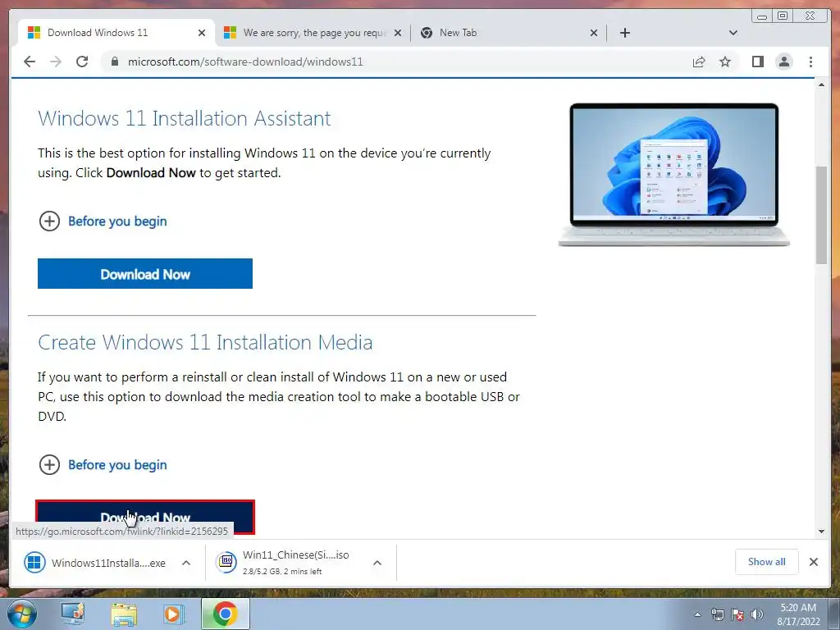
Task: Open options arrow for Windows11Installa exe download
Action: 186,563
